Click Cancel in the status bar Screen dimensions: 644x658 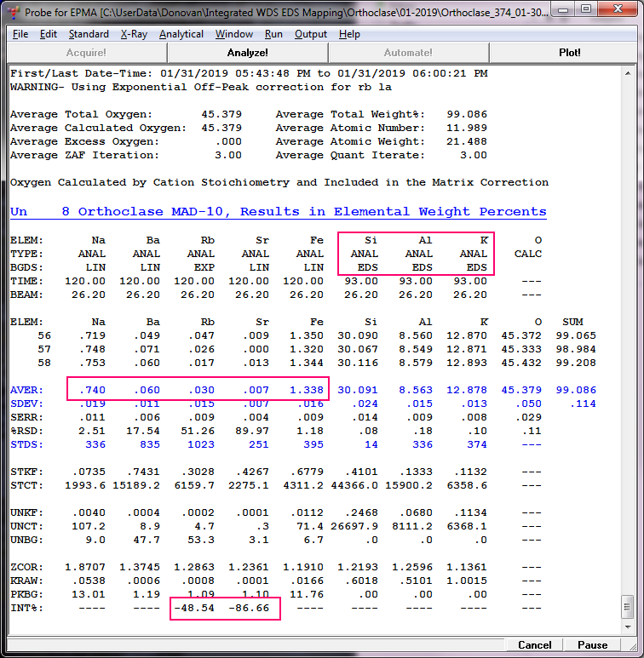click(x=534, y=645)
